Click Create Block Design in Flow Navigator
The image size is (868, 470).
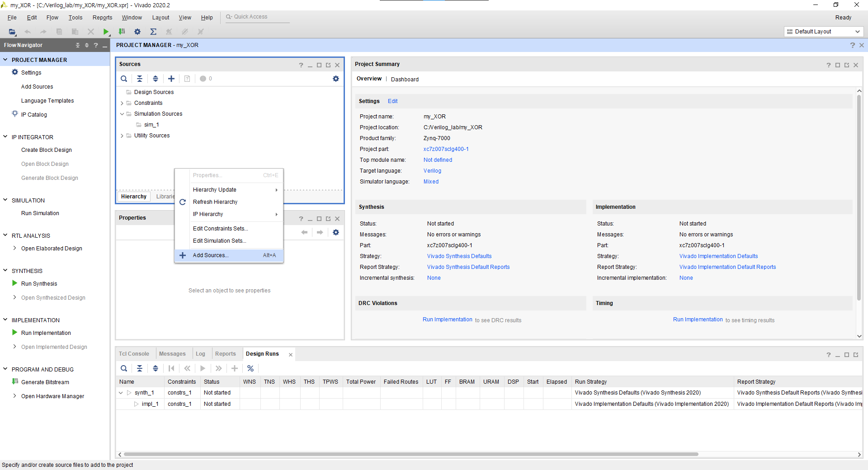(x=47, y=150)
